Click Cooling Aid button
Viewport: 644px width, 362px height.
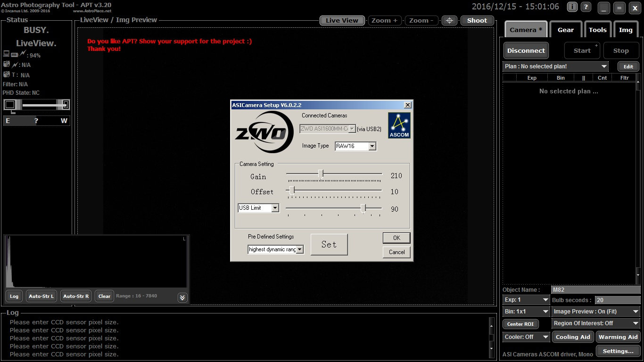point(573,337)
